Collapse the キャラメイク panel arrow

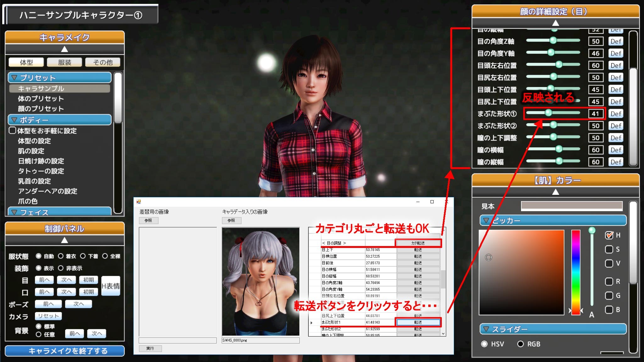64,49
